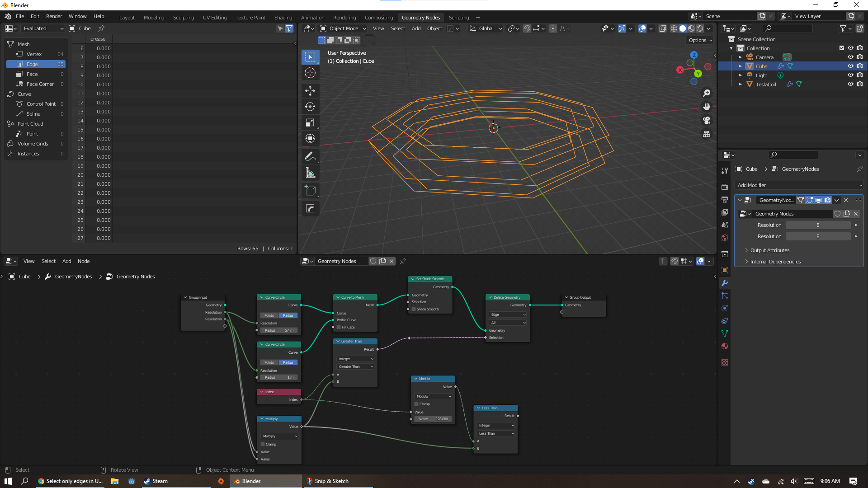Select the Vertex domain in spreadsheet
This screenshot has width=868, height=488.
point(36,54)
